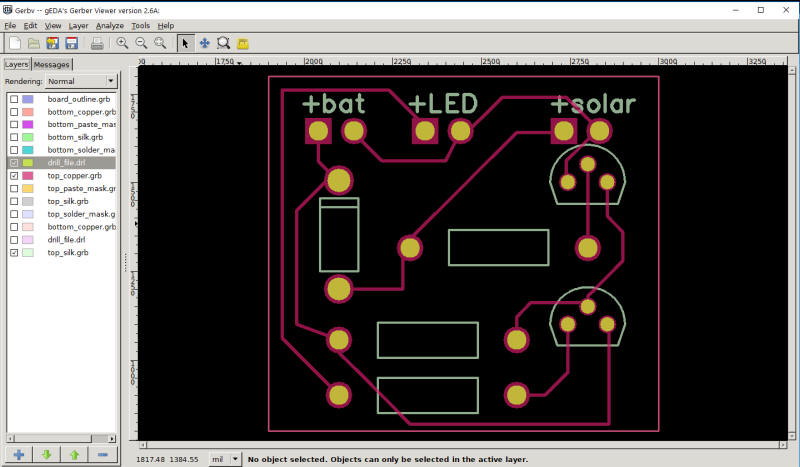The width and height of the screenshot is (800, 467).
Task: Show the bottom_silk.grb layer
Action: [13, 138]
